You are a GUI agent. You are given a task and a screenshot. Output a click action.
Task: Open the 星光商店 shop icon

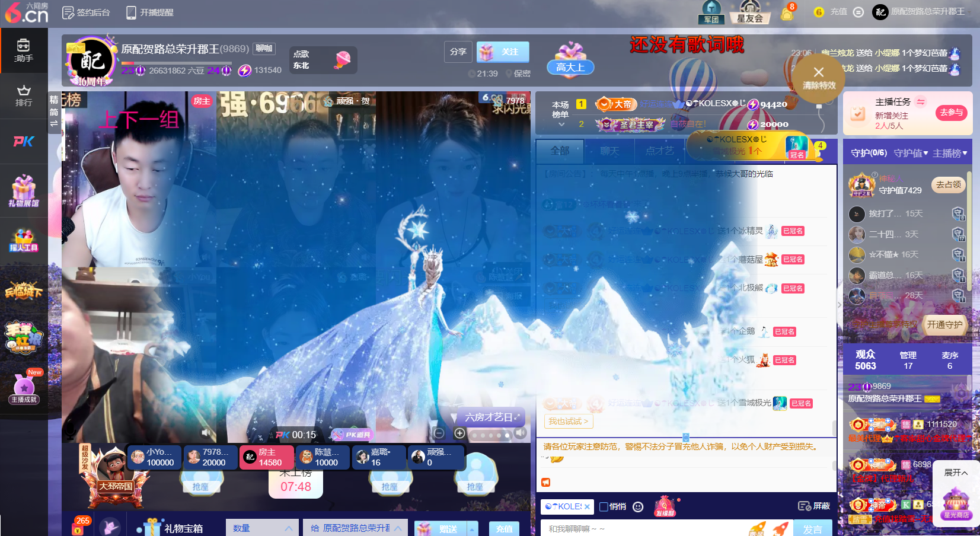point(956,503)
